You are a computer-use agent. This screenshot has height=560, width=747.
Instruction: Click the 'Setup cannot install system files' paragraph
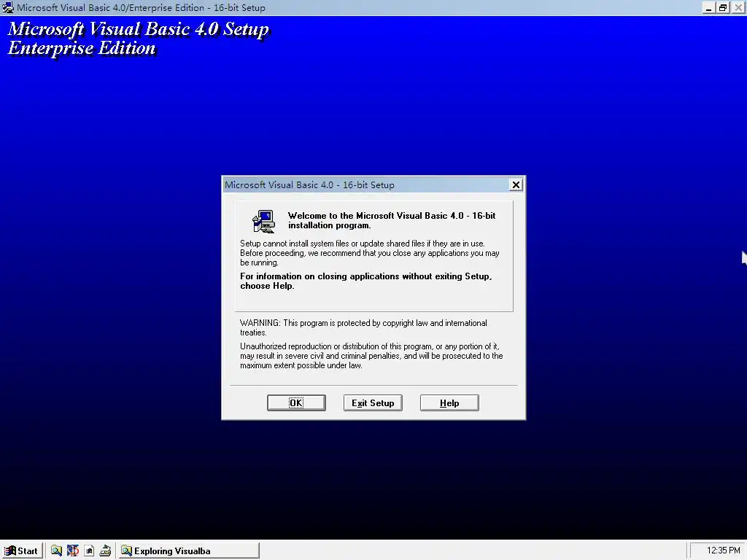click(x=370, y=253)
